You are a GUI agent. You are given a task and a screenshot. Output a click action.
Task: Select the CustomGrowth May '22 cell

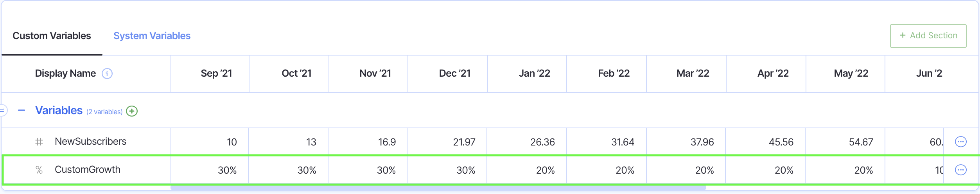(x=845, y=170)
